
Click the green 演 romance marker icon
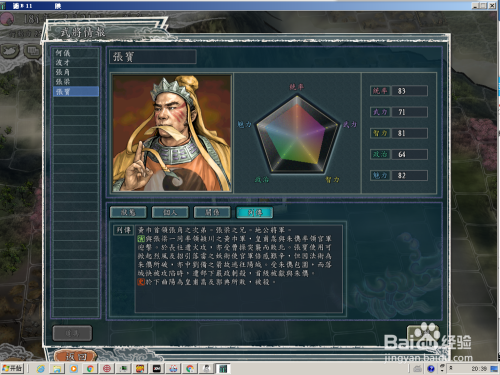[x=141, y=239]
